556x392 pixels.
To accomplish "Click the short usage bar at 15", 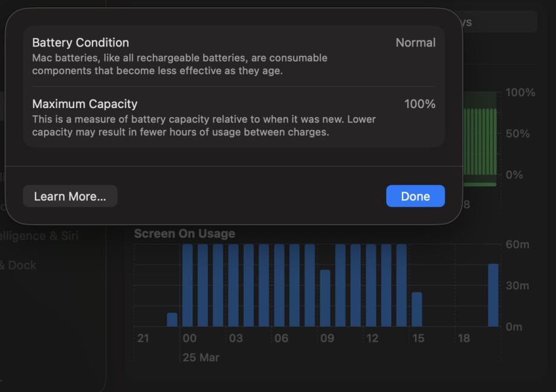I will (x=417, y=309).
